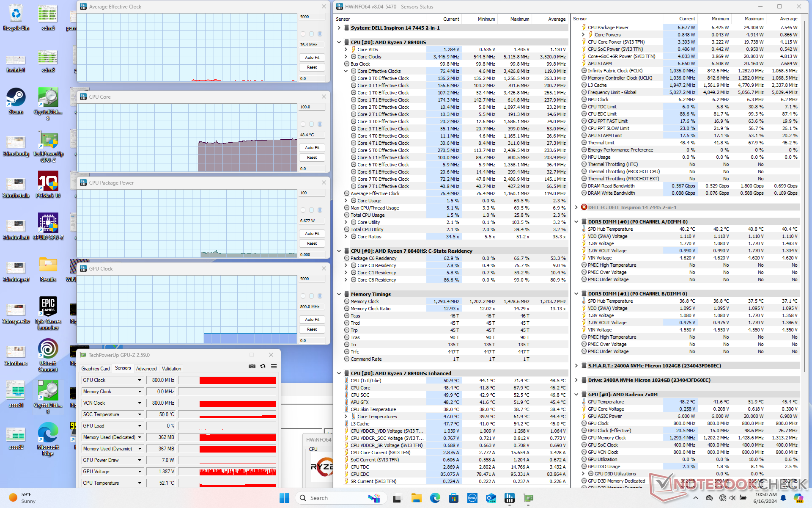
Task: Take a GPU-Z screenshot with camera icon
Action: pos(252,366)
